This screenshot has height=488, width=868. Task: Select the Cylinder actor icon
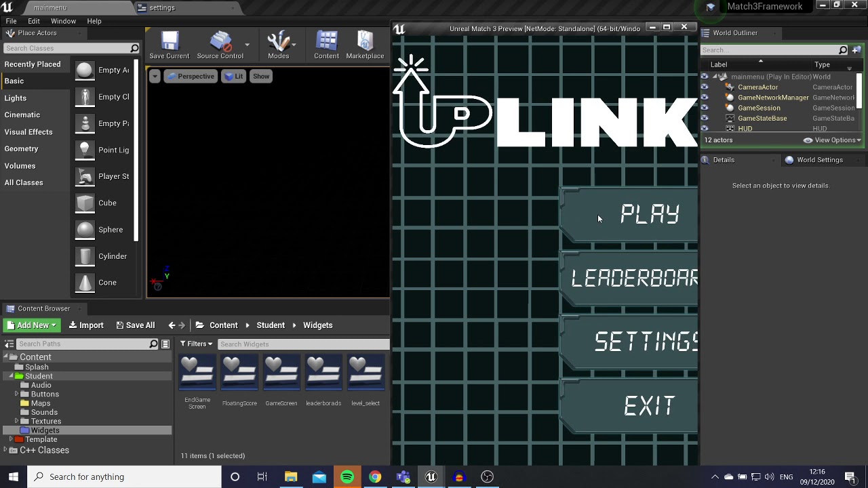pyautogui.click(x=85, y=256)
